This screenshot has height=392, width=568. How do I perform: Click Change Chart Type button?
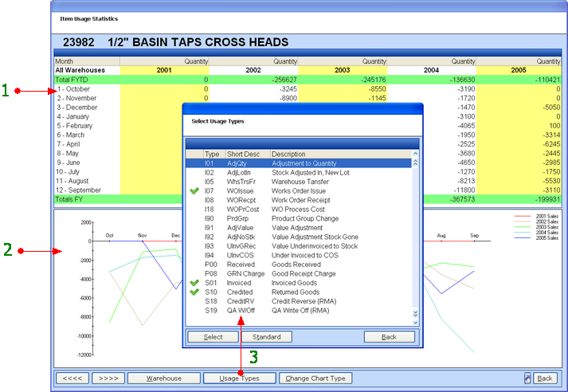pyautogui.click(x=315, y=378)
